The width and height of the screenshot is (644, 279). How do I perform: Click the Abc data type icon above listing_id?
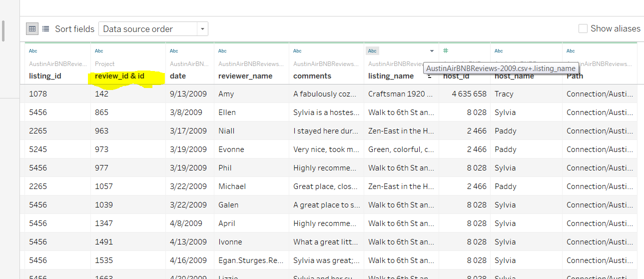33,51
